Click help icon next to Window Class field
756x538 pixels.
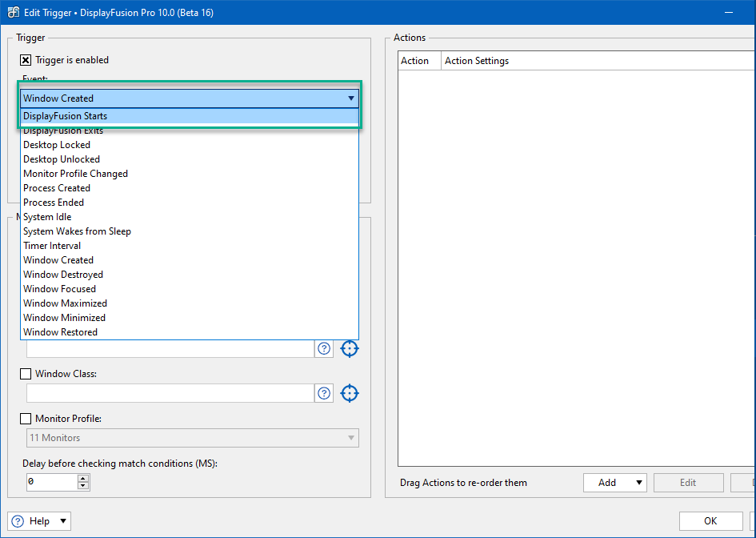pos(324,393)
